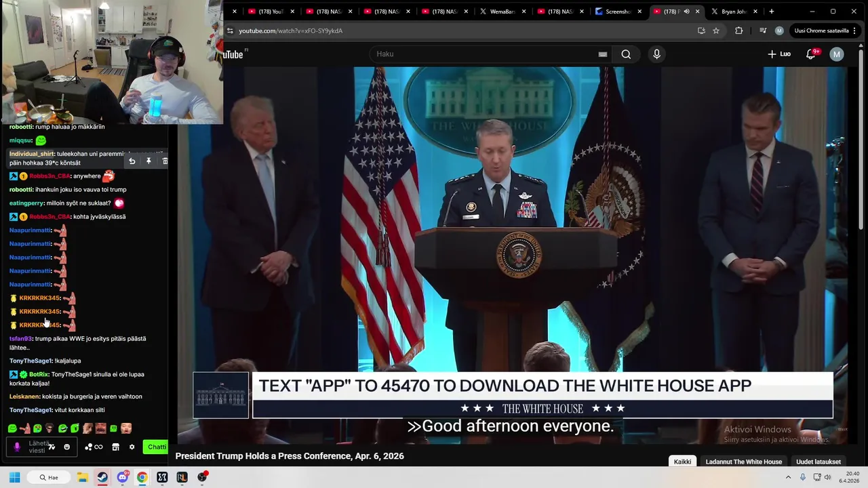Show hidden system tray icons chevron

click(x=788, y=477)
